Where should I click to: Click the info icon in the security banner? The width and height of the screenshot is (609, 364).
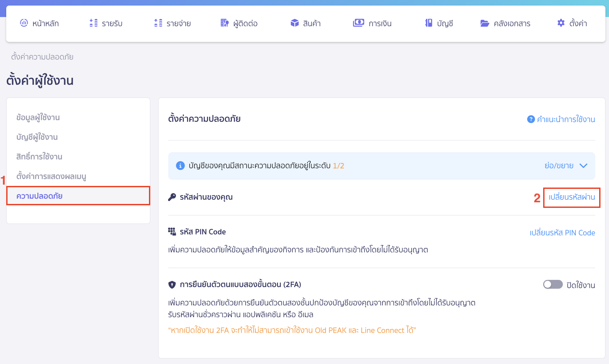tap(179, 166)
